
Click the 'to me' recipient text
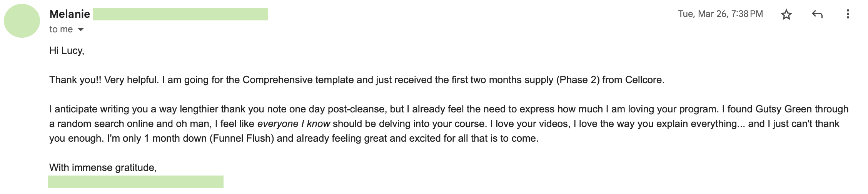(61, 29)
